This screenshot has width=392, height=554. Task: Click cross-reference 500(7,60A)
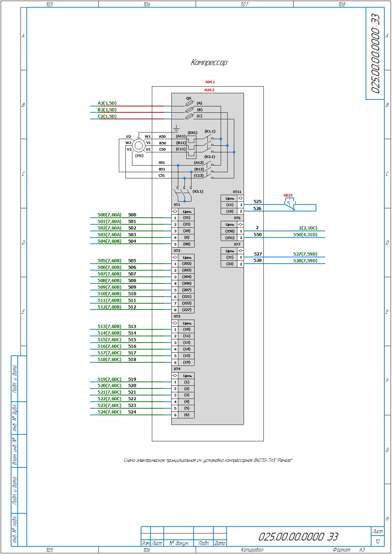click(109, 215)
